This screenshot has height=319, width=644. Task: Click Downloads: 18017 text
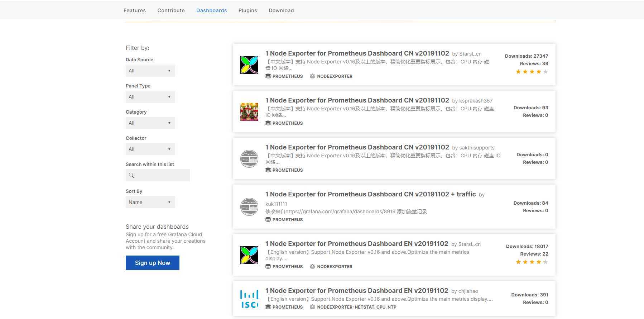coord(527,246)
